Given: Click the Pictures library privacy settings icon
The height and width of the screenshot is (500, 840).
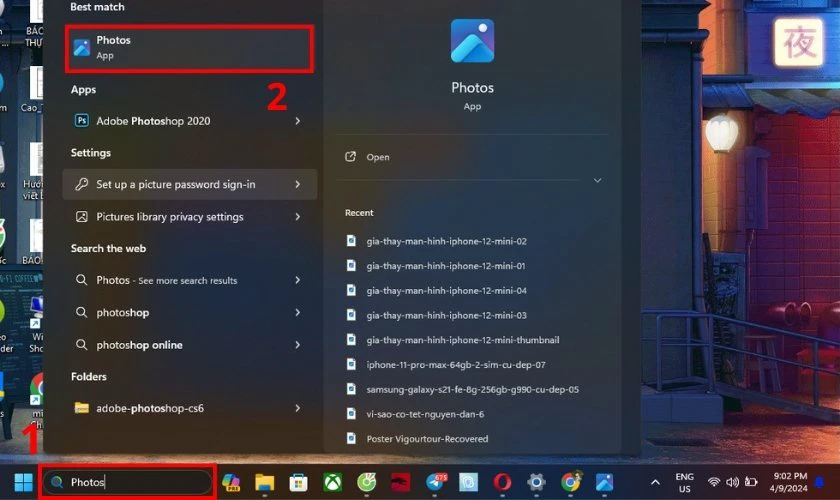Looking at the screenshot, I should [81, 217].
